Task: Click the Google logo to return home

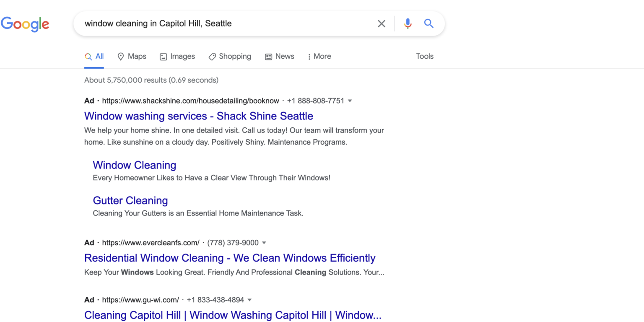Action: pos(25,24)
